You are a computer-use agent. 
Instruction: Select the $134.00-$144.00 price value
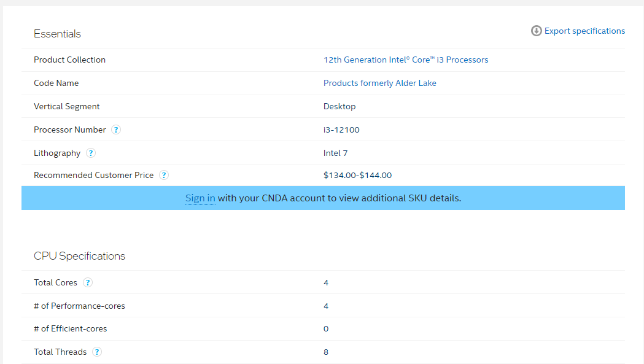tap(357, 176)
